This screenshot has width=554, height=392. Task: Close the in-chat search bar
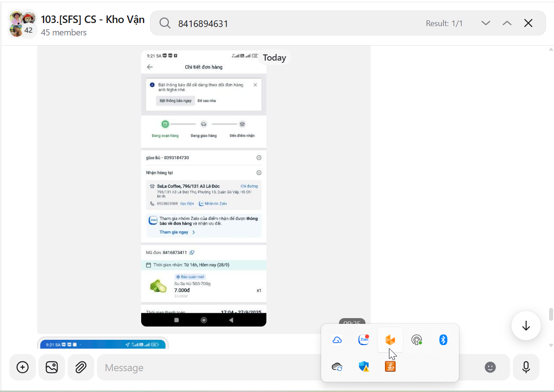click(528, 23)
